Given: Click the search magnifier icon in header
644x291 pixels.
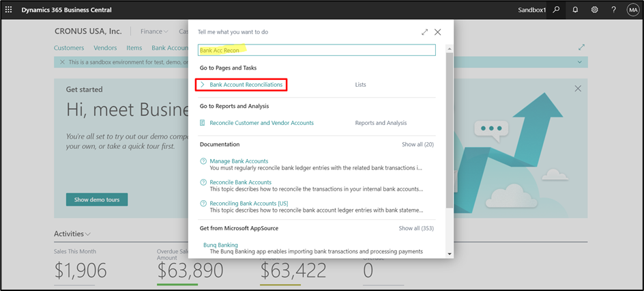Looking at the screenshot, I should click(x=556, y=10).
